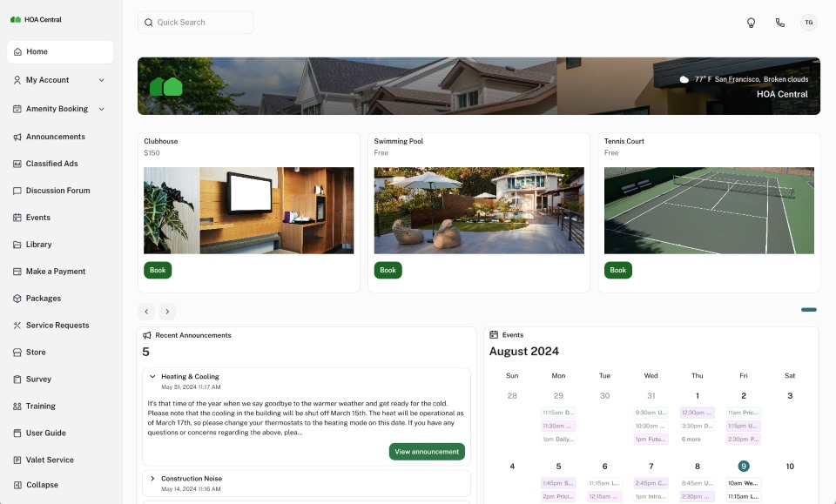Click the Valet Service icon in sidebar
836x504 pixels.
pos(17,460)
